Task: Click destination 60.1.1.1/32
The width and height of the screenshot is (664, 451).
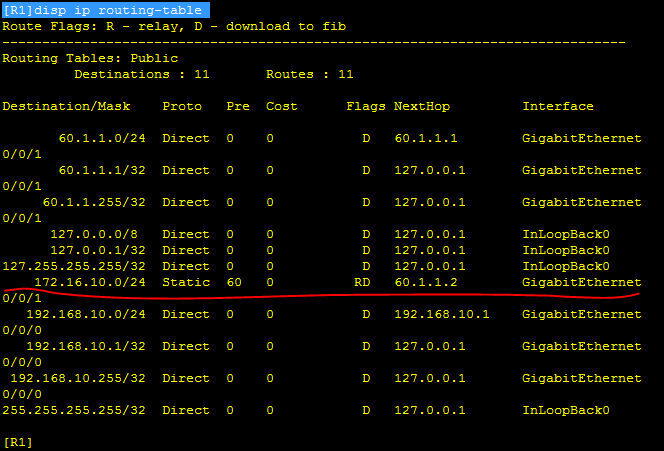Action: coord(102,170)
